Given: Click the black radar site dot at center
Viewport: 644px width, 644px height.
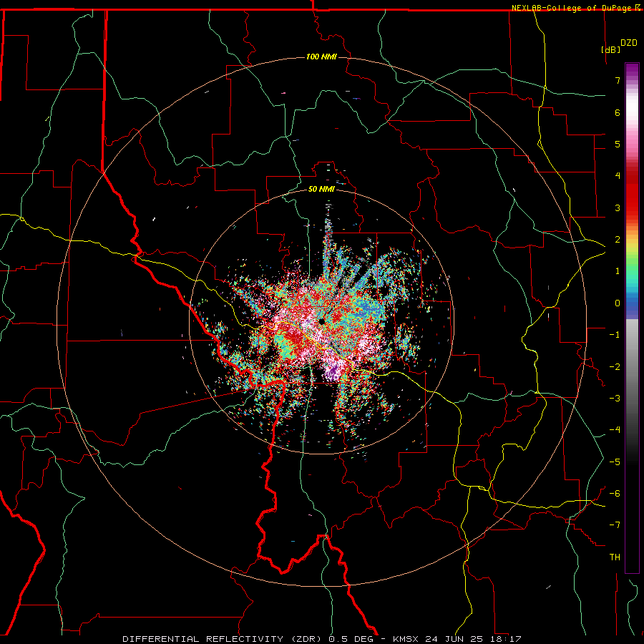Looking at the screenshot, I should pyautogui.click(x=321, y=321).
